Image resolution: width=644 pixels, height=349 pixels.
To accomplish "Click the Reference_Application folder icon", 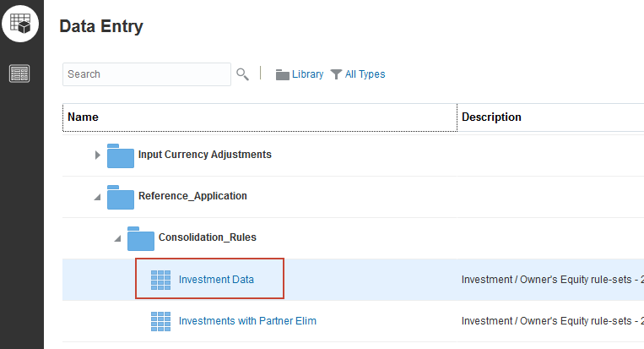I will coord(121,196).
